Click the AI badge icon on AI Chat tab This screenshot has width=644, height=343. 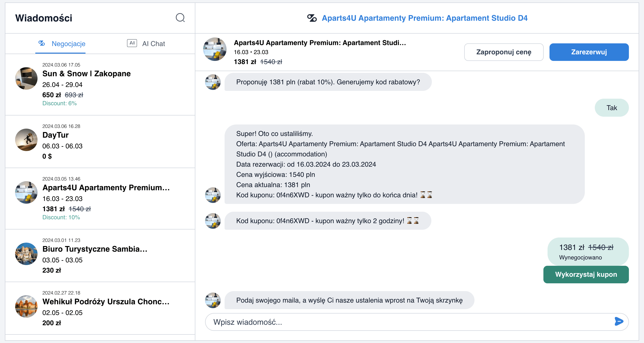(x=132, y=43)
